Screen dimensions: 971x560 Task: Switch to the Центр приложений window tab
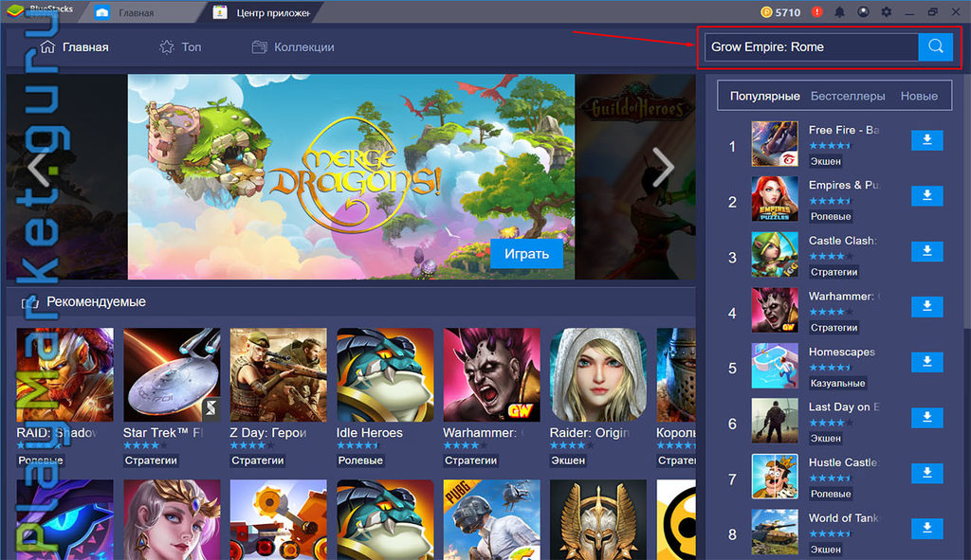click(262, 12)
